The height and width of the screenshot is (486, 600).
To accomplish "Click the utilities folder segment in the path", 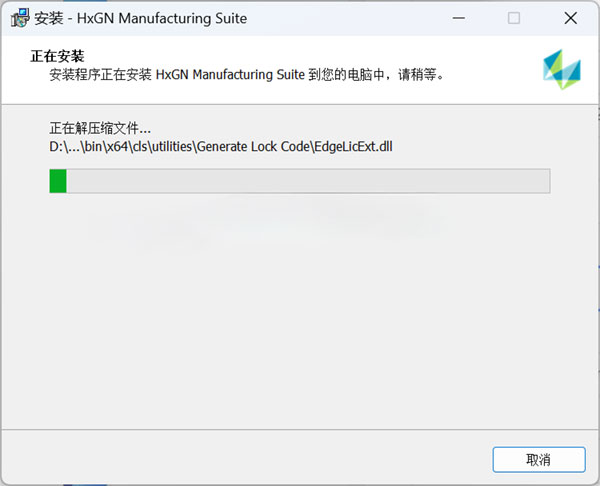I will click(172, 147).
